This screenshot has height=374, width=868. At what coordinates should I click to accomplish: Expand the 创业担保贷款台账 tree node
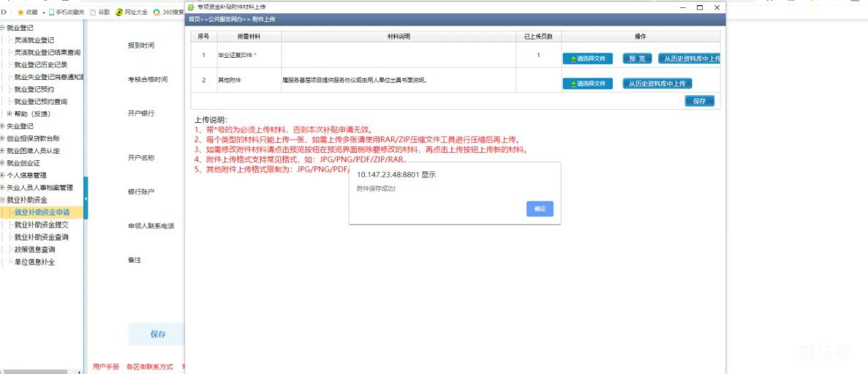click(x=2, y=138)
